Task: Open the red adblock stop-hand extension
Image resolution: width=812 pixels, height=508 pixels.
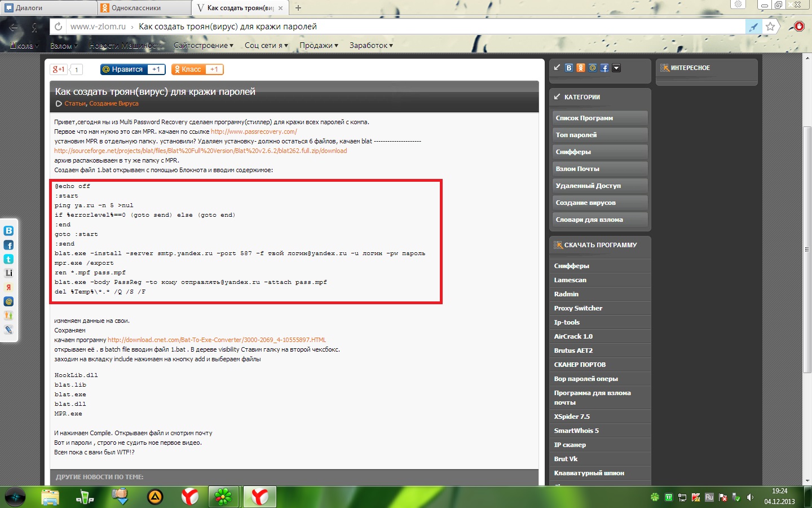Action: coord(798,27)
